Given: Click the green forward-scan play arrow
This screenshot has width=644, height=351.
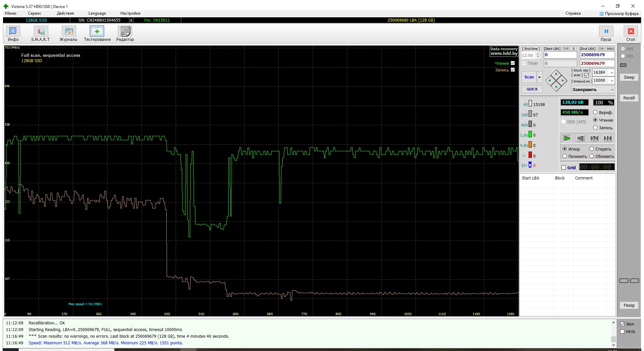Looking at the screenshot, I should pyautogui.click(x=567, y=138).
